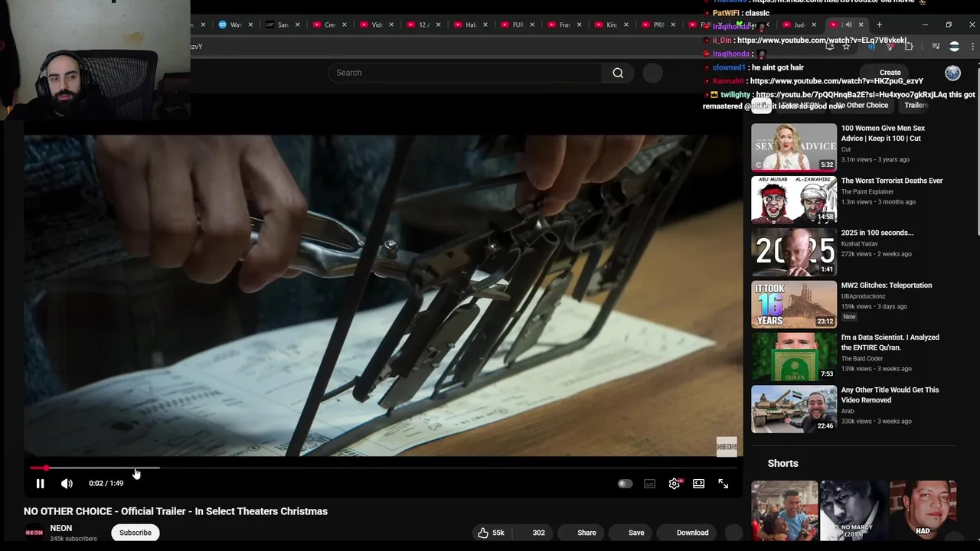Screen dimensions: 980x551
Task: Open the browser three-dot menu
Action: click(x=972, y=47)
